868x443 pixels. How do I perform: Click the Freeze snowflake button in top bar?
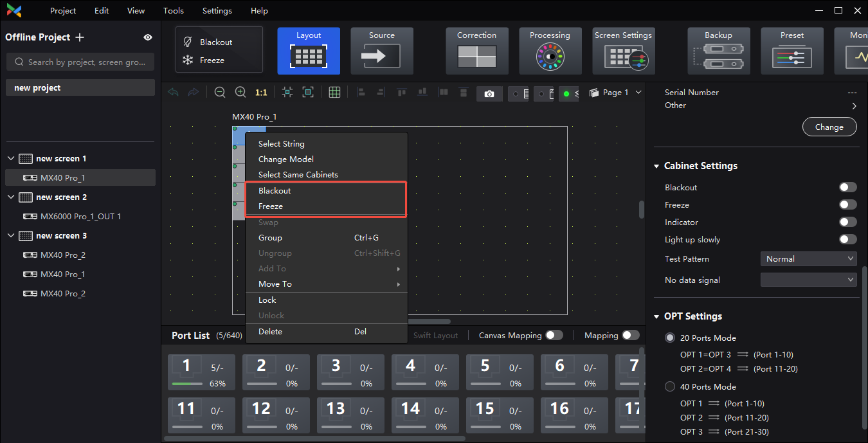coord(204,60)
